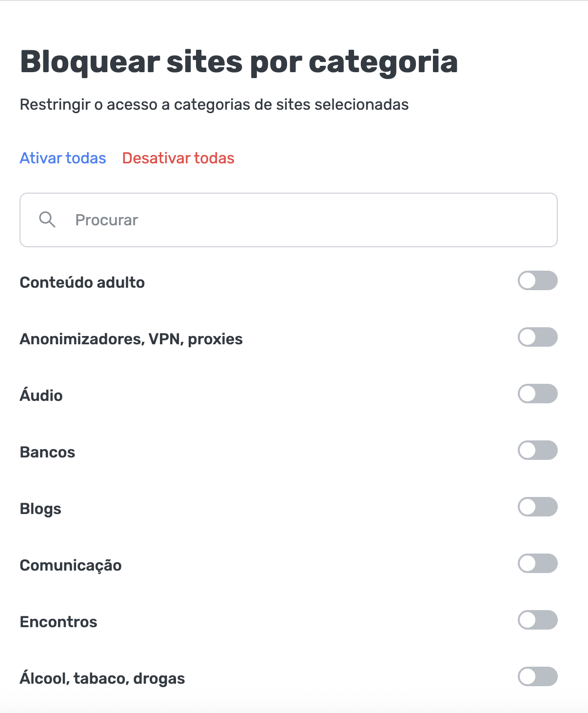588x713 pixels.
Task: Turn on the Encontros switch
Action: tap(537, 620)
